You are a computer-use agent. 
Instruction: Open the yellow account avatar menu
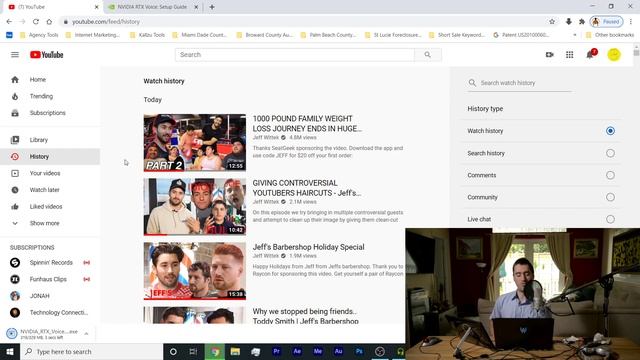613,55
